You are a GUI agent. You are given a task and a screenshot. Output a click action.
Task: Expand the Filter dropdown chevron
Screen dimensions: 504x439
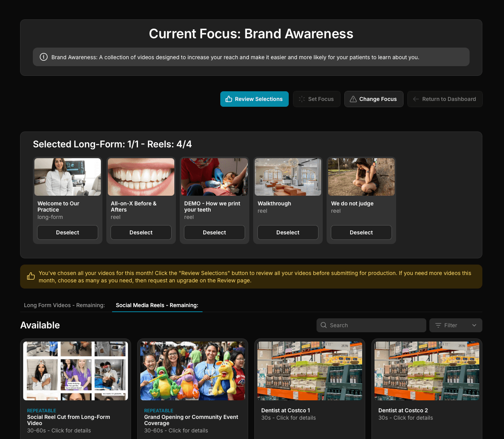pyautogui.click(x=474, y=325)
